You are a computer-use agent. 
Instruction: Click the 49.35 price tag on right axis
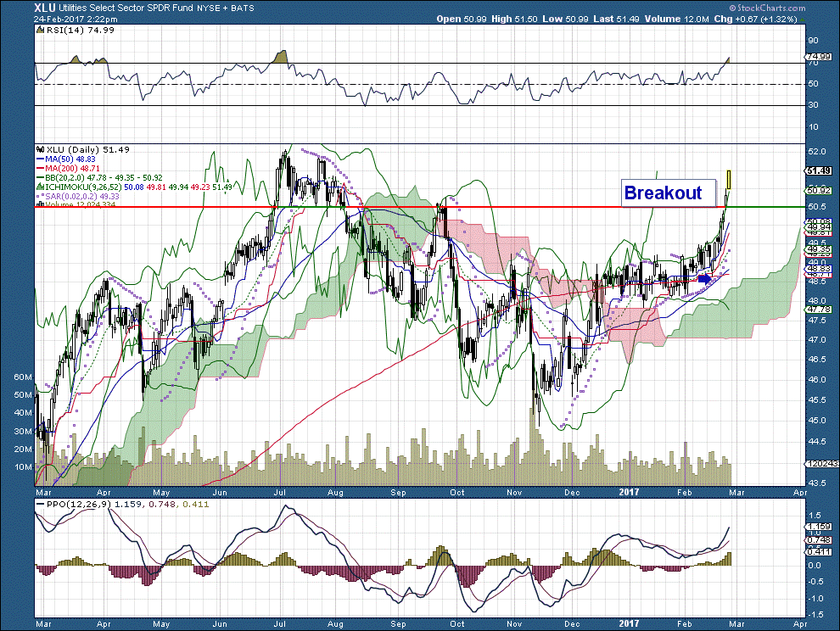(820, 249)
